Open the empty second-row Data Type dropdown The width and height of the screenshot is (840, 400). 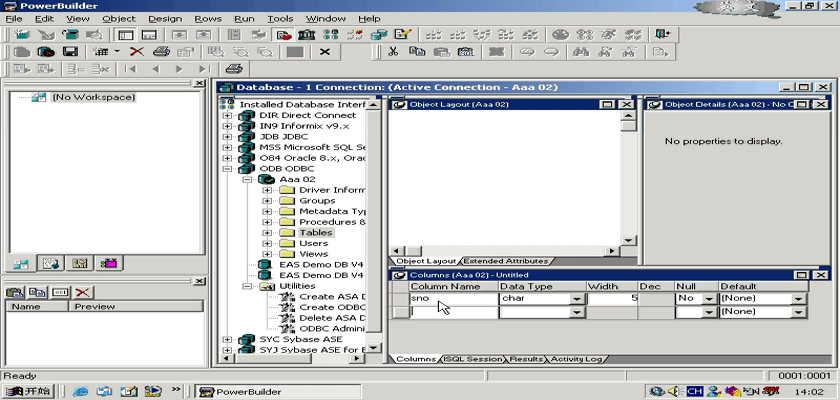click(x=576, y=313)
